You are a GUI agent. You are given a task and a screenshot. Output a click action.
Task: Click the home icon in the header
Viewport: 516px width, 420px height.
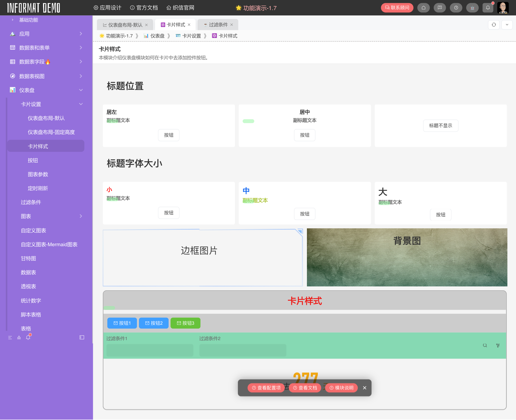(x=423, y=8)
